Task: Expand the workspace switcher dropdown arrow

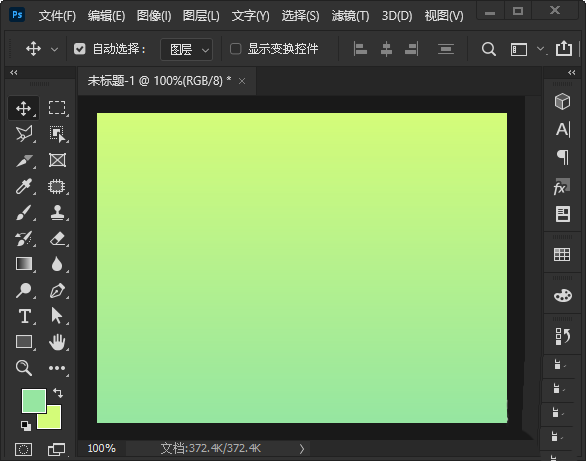Action: point(540,49)
